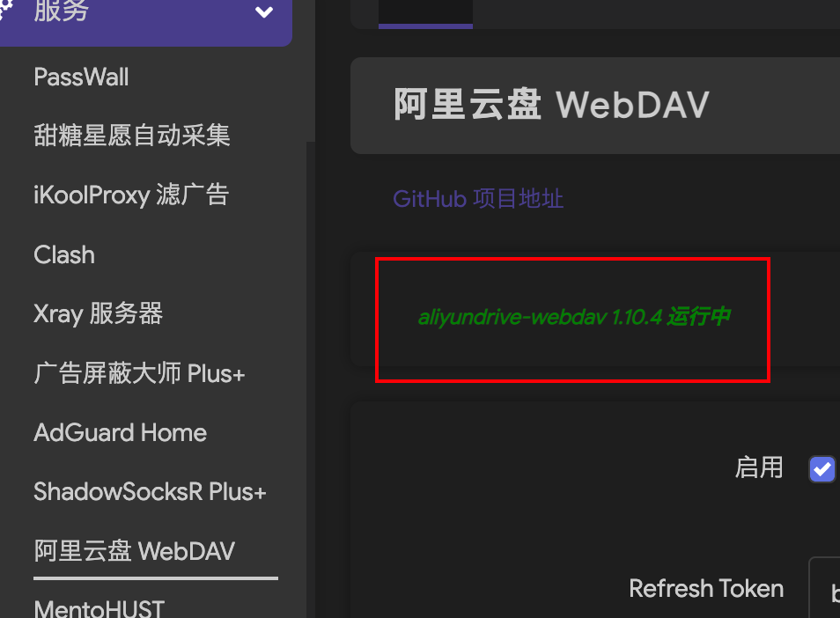Screen dimensions: 840x618
Task: Follow the GitHub 项目地址 link
Action: 478,199
